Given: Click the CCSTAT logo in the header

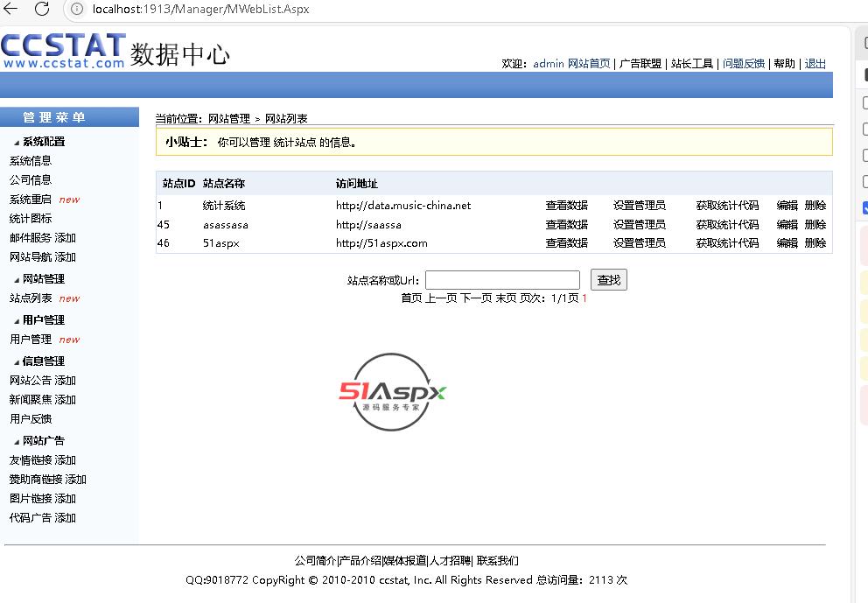Looking at the screenshot, I should [63, 51].
